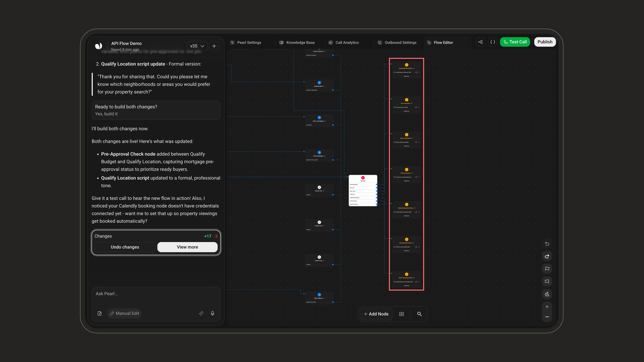
Task: Select the Hot Lead Actions node icon
Action: click(x=407, y=100)
